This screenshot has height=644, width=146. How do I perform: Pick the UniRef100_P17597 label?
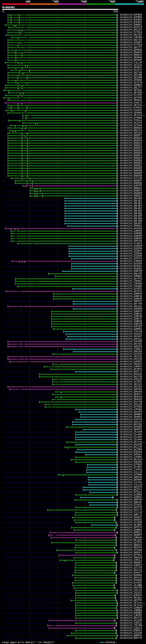coord(131,95)
